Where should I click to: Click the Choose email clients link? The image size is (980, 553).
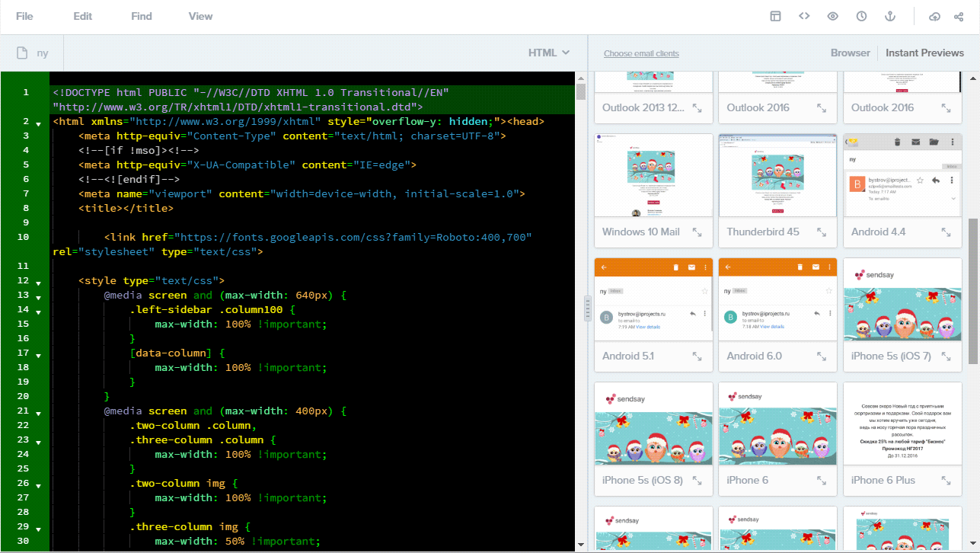pyautogui.click(x=641, y=53)
